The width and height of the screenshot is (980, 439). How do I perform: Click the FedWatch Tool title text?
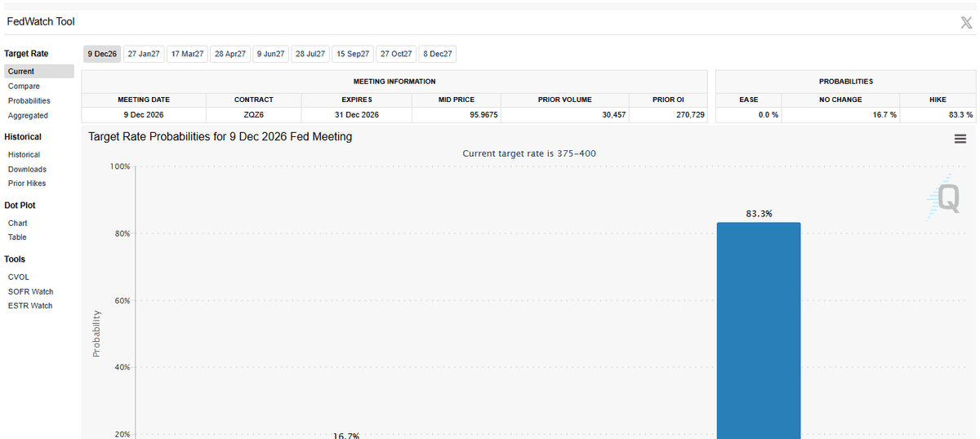[x=41, y=22]
